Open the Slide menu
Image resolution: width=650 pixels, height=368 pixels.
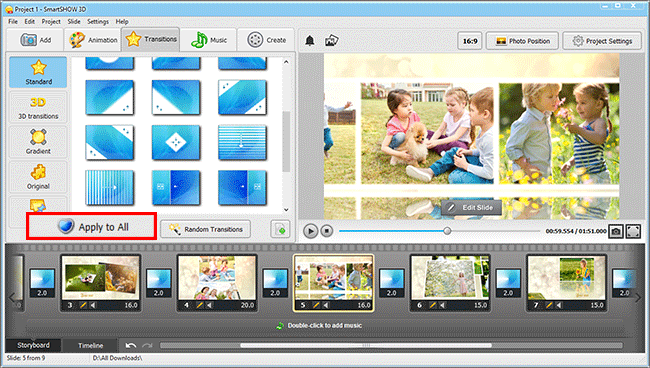tap(74, 22)
